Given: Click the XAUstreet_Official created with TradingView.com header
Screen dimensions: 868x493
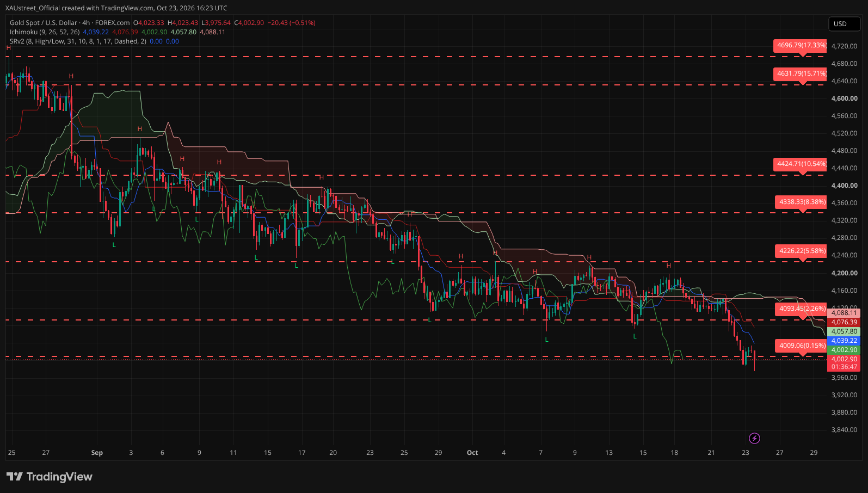Looking at the screenshot, I should click(x=116, y=8).
